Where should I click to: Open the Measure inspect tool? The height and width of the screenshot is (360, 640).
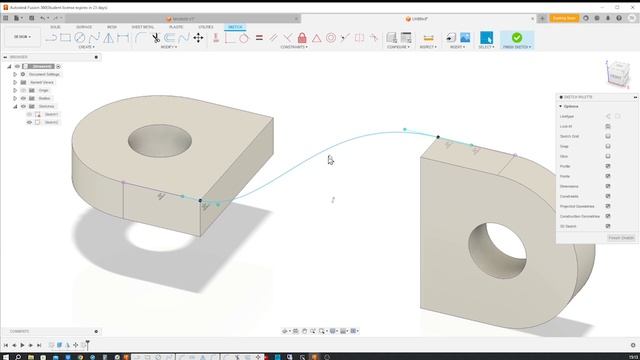[429, 38]
